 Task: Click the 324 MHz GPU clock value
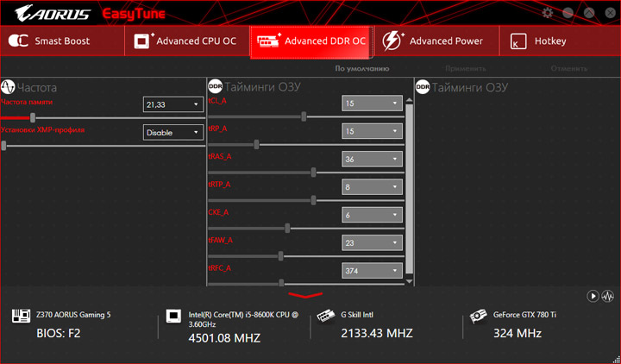click(517, 334)
